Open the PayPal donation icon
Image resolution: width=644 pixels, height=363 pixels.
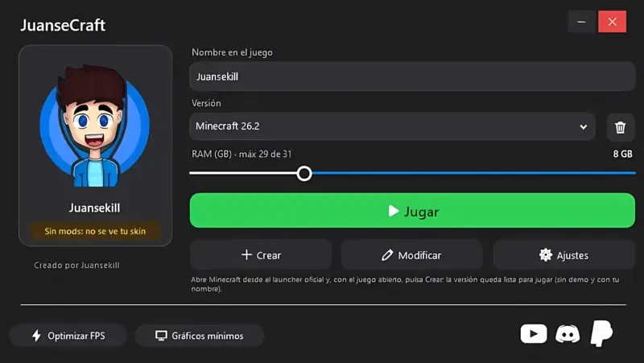click(601, 333)
